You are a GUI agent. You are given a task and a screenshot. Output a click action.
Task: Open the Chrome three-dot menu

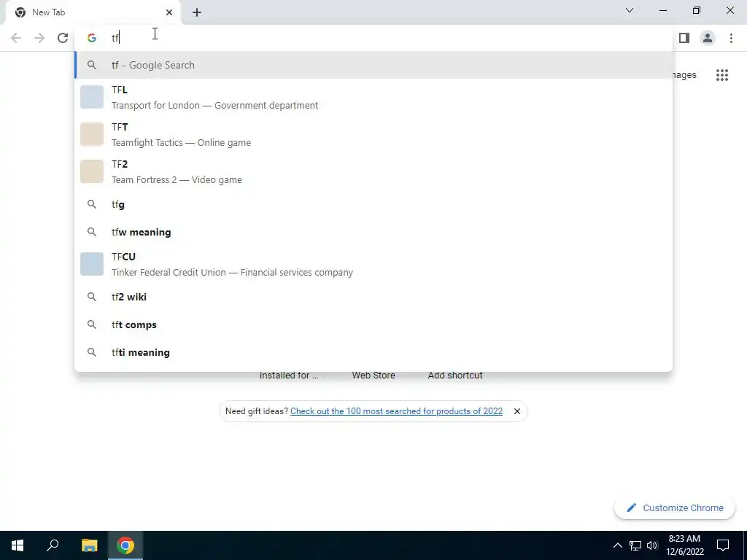pyautogui.click(x=731, y=38)
